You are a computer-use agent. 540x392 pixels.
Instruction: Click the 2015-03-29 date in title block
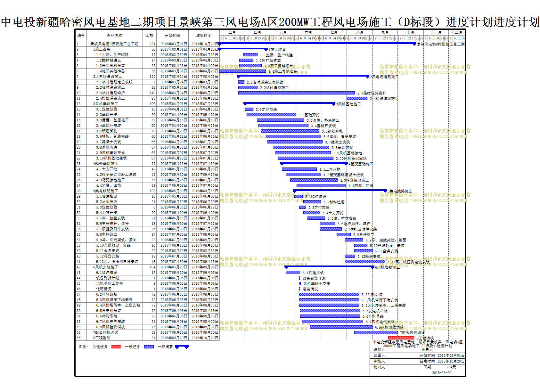tap(441, 373)
